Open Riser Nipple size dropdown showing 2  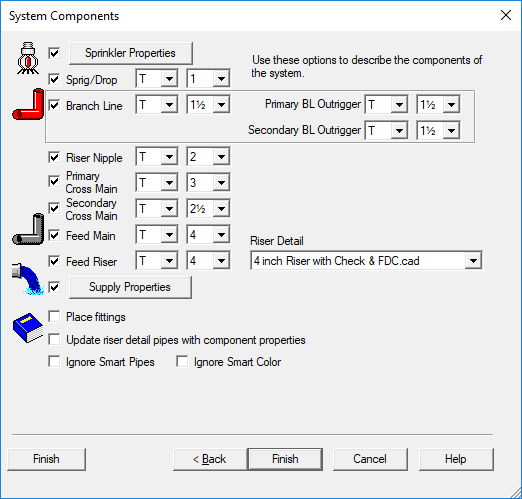221,157
